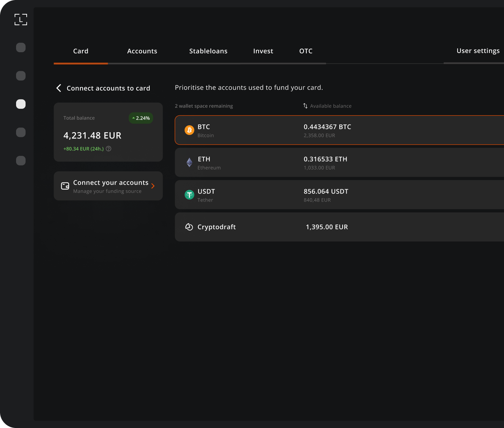
Task: Select the highlighted white sidebar item
Action: pyautogui.click(x=21, y=104)
